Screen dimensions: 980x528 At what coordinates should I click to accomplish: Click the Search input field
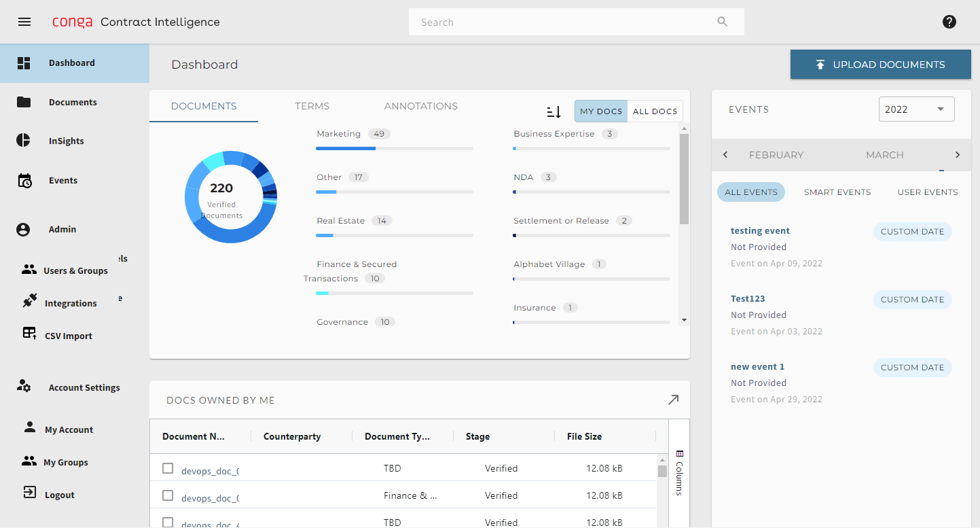564,22
